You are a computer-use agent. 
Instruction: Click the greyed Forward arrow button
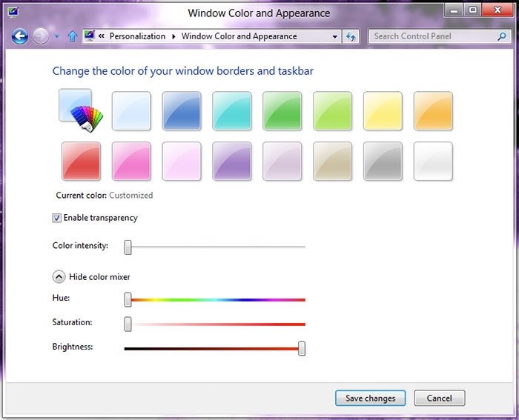click(41, 36)
